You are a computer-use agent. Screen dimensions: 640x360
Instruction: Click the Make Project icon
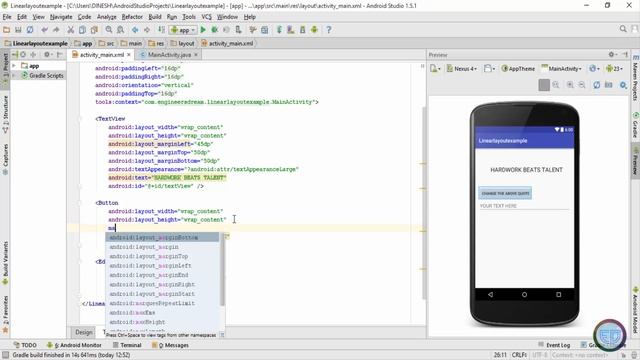(x=162, y=30)
